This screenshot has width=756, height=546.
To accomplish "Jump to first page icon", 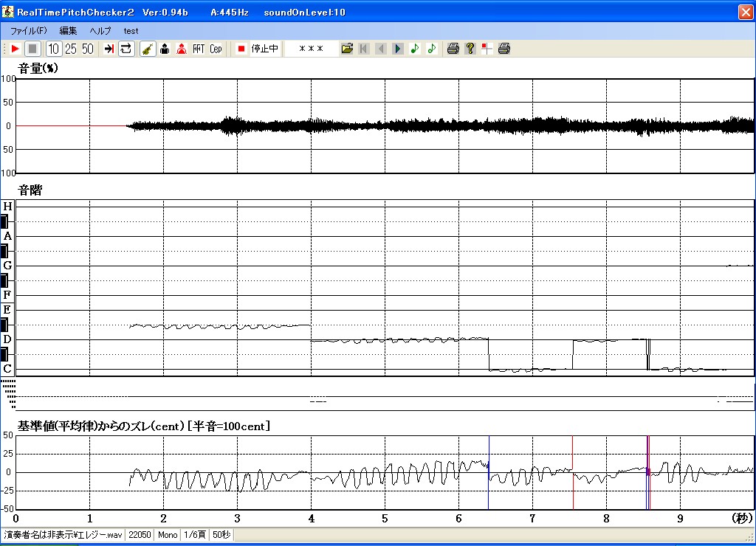I will 364,49.
